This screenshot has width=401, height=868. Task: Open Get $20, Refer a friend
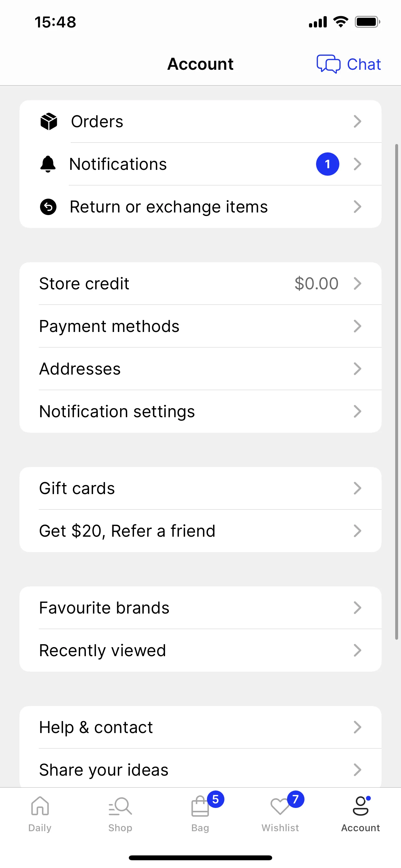200,531
